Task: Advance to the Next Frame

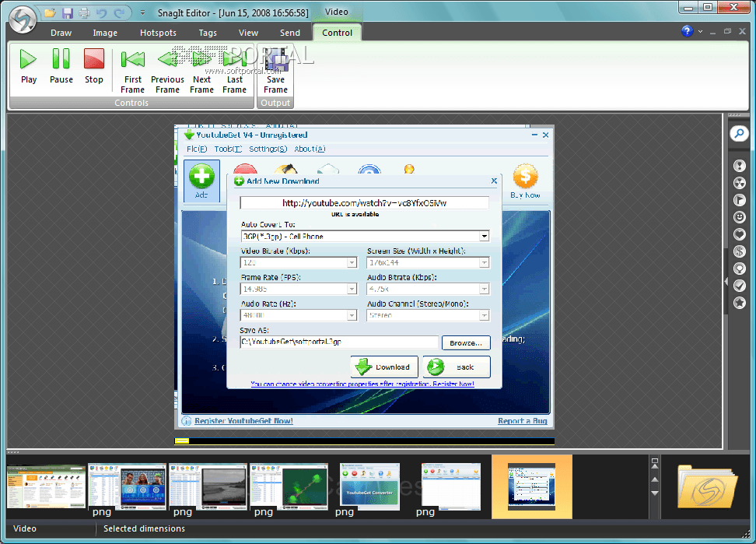Action: (201, 72)
